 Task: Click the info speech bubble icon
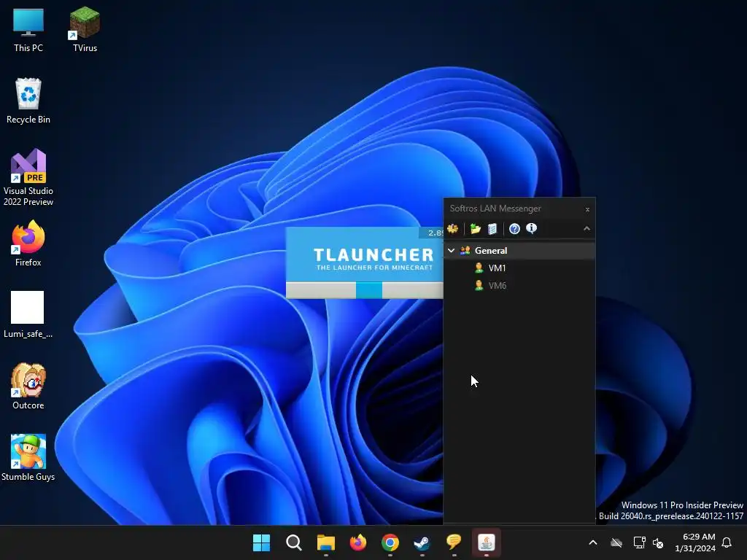point(532,228)
